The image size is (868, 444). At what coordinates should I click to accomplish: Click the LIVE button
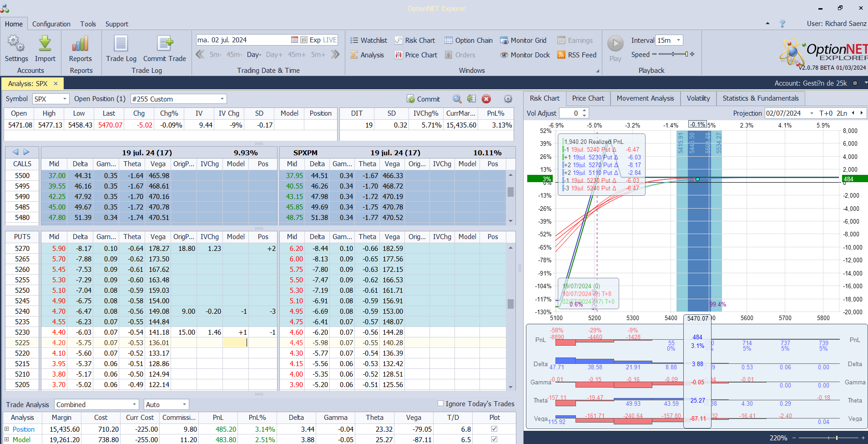tap(330, 40)
